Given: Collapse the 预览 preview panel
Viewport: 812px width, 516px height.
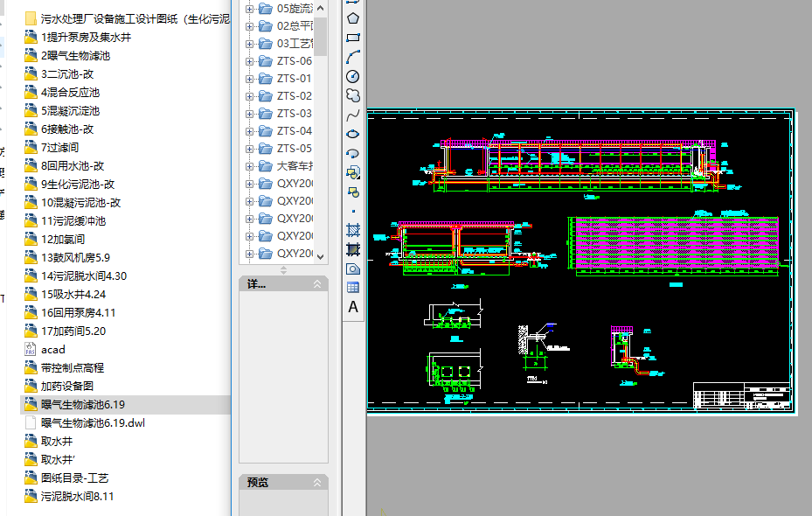Looking at the screenshot, I should [x=317, y=482].
